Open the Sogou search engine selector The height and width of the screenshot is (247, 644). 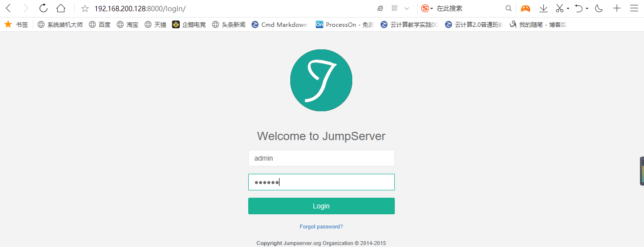click(x=427, y=8)
